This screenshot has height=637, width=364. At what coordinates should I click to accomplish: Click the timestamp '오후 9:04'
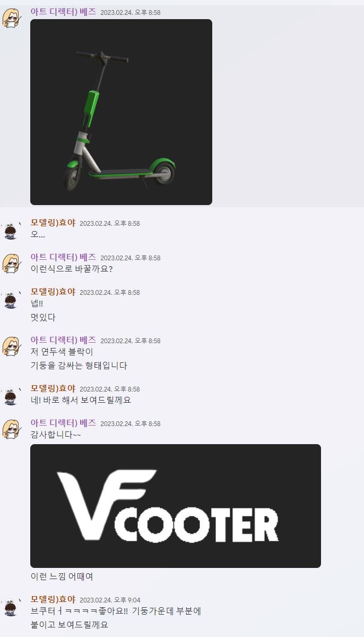pos(127,600)
